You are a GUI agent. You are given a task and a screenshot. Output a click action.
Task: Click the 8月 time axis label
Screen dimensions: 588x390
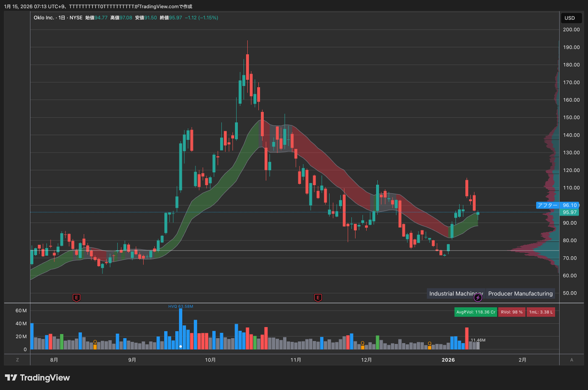coord(54,360)
